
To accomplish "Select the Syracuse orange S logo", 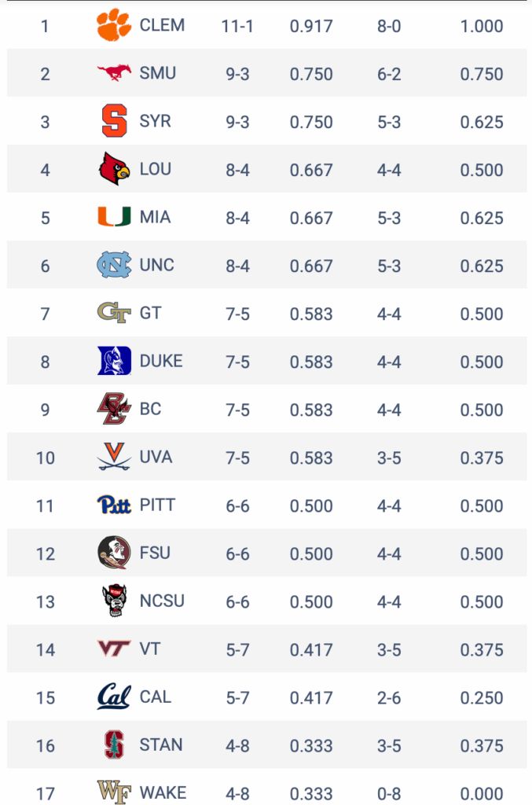I will click(114, 120).
